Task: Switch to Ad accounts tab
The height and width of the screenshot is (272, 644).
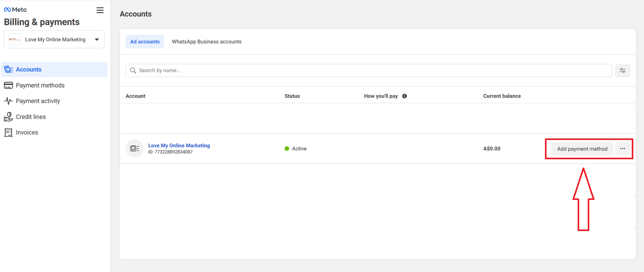Action: (x=145, y=42)
